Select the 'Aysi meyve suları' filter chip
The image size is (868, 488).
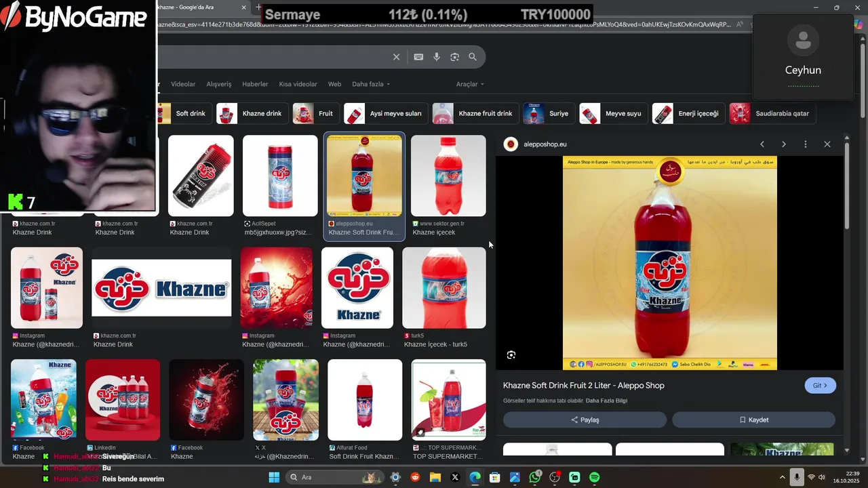[386, 113]
